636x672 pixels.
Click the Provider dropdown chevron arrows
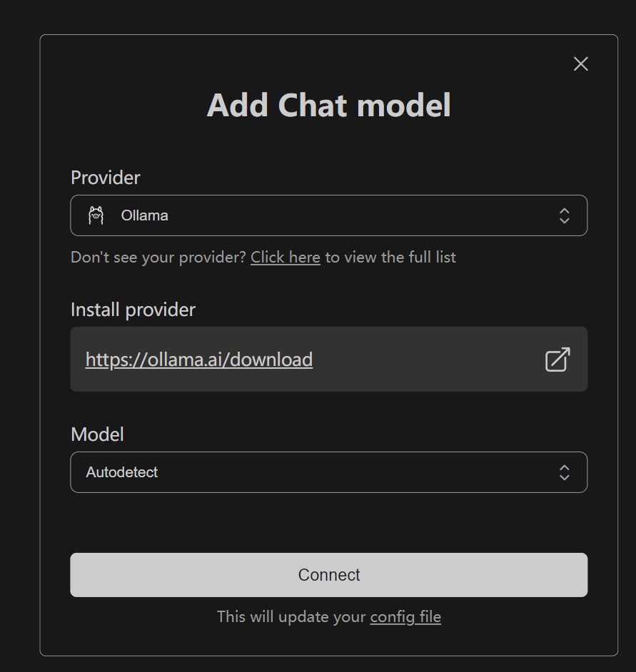564,215
